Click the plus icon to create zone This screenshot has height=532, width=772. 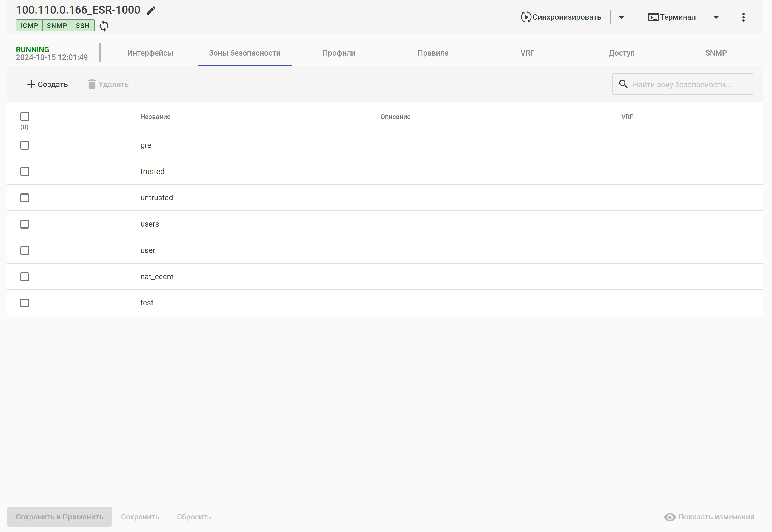point(31,84)
